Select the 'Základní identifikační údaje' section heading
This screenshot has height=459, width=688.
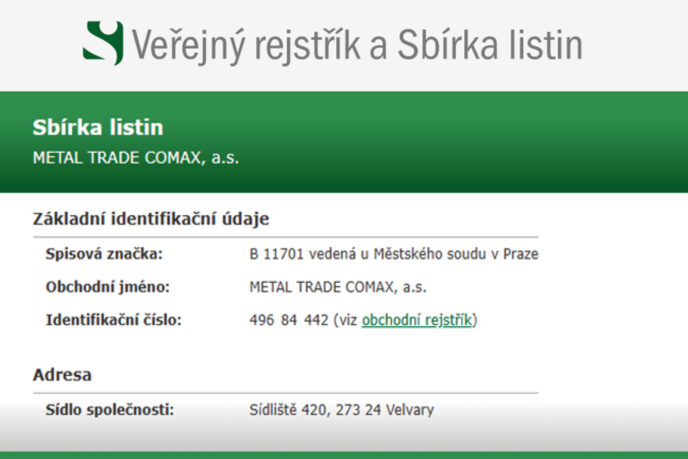(x=151, y=219)
